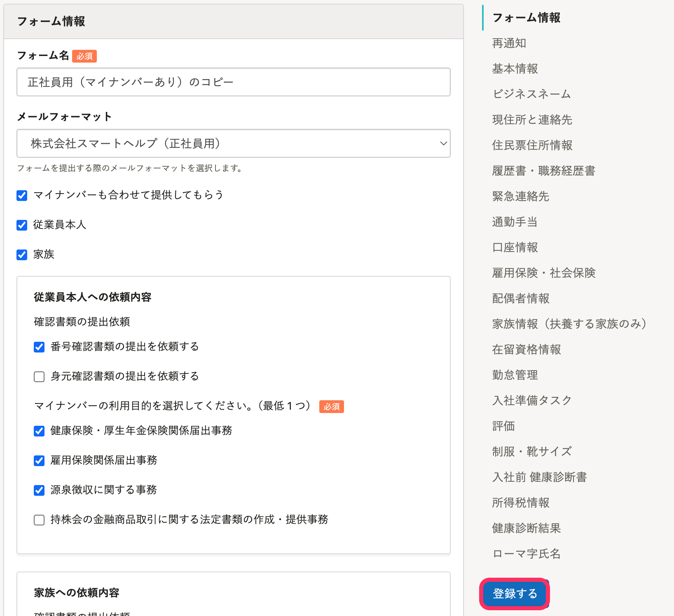674x616 pixels.
Task: Enable 身元確認書類の提出を依頼する checkbox
Action: 39,376
